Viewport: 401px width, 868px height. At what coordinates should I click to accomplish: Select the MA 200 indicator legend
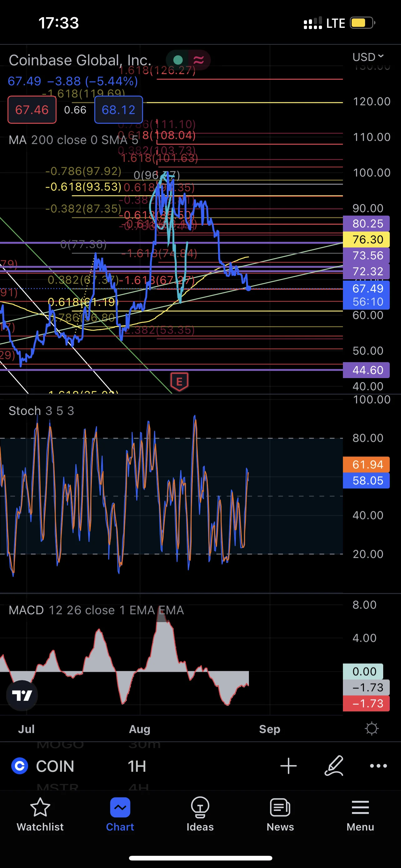(73, 140)
